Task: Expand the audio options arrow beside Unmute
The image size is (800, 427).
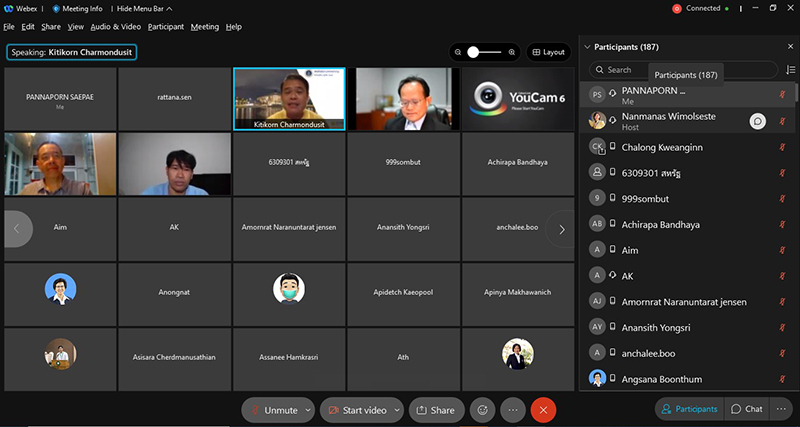Action: (x=308, y=410)
